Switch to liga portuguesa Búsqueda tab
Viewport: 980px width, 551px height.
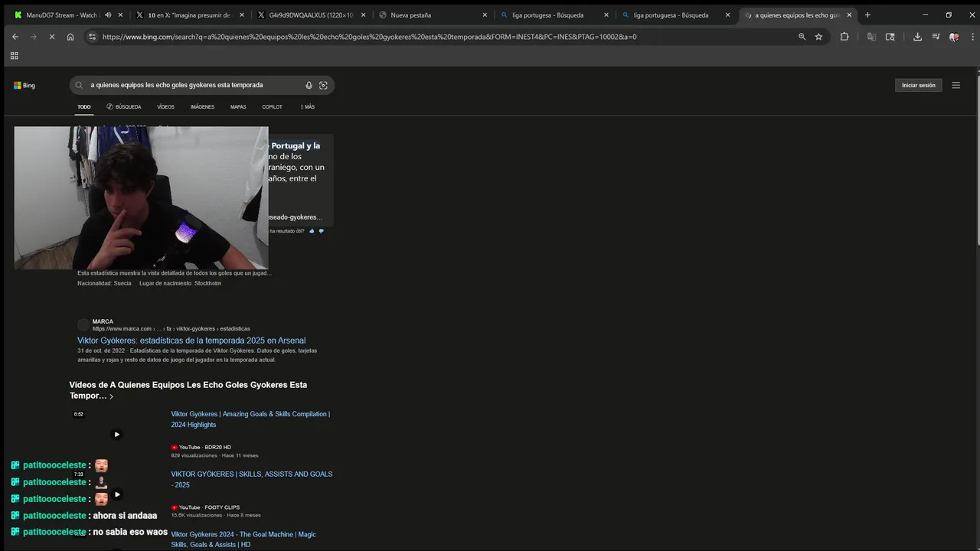coord(676,15)
